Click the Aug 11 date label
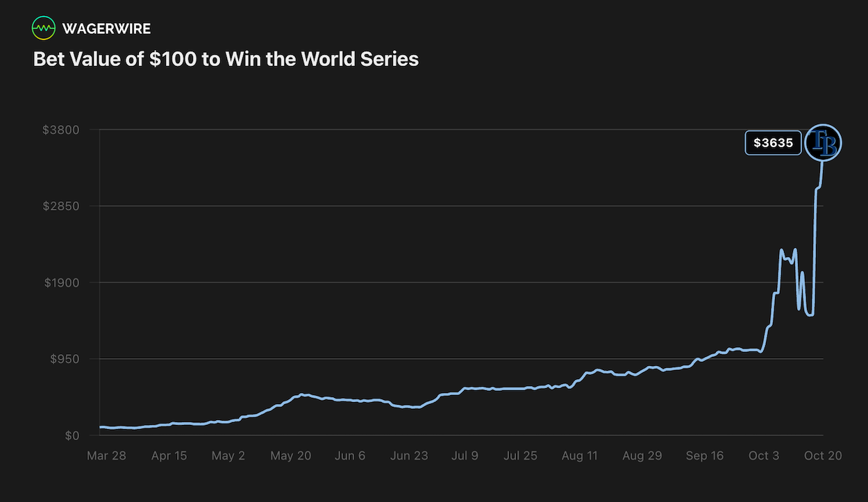The image size is (868, 502). [580, 455]
